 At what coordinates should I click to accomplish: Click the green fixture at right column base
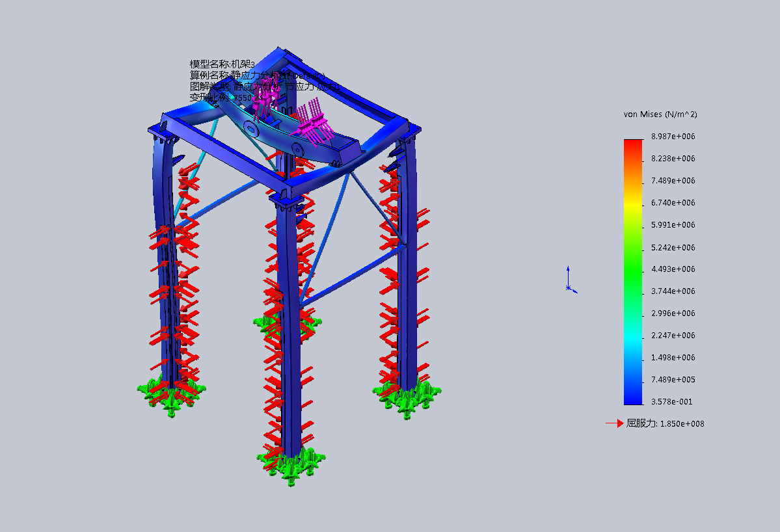click(x=407, y=399)
